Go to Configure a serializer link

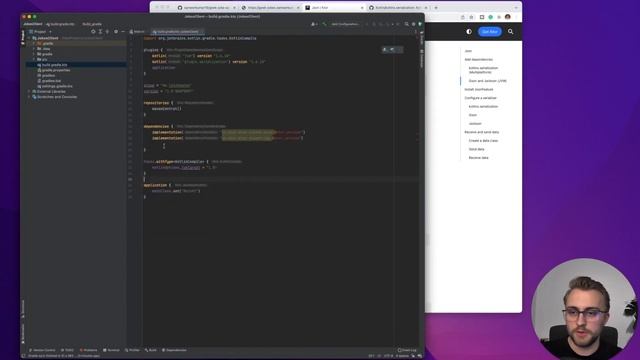480,98
